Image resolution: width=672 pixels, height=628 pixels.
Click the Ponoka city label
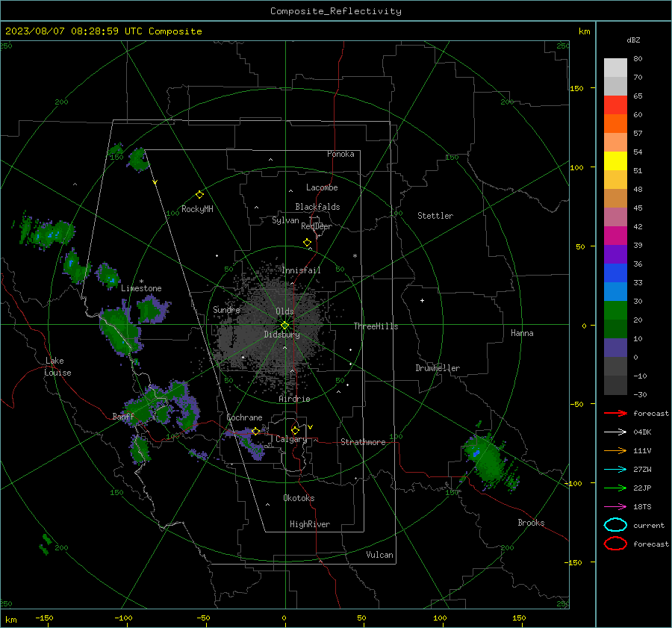pyautogui.click(x=340, y=154)
